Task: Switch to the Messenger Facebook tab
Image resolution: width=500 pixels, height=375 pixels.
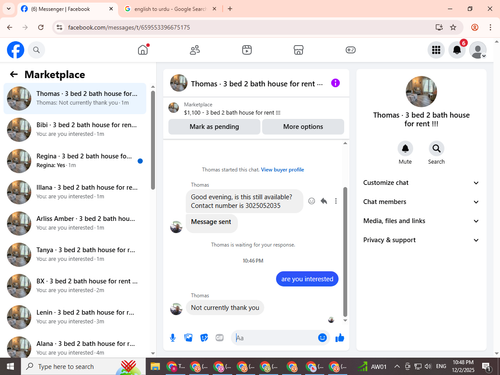Action: (67, 9)
